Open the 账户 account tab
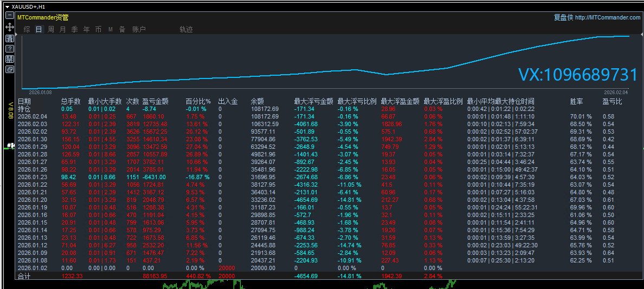The width and height of the screenshot is (644, 289). tap(139, 30)
